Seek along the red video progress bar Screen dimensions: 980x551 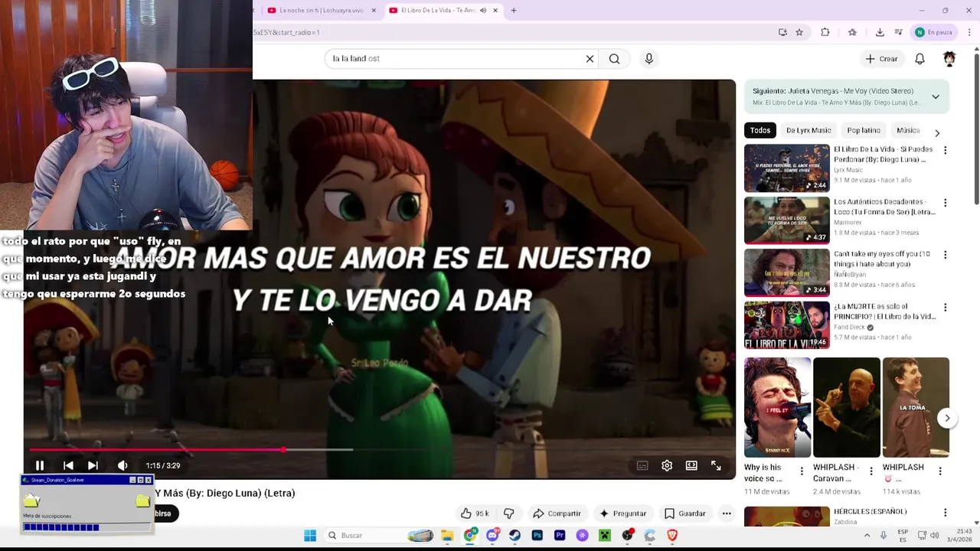click(156, 450)
